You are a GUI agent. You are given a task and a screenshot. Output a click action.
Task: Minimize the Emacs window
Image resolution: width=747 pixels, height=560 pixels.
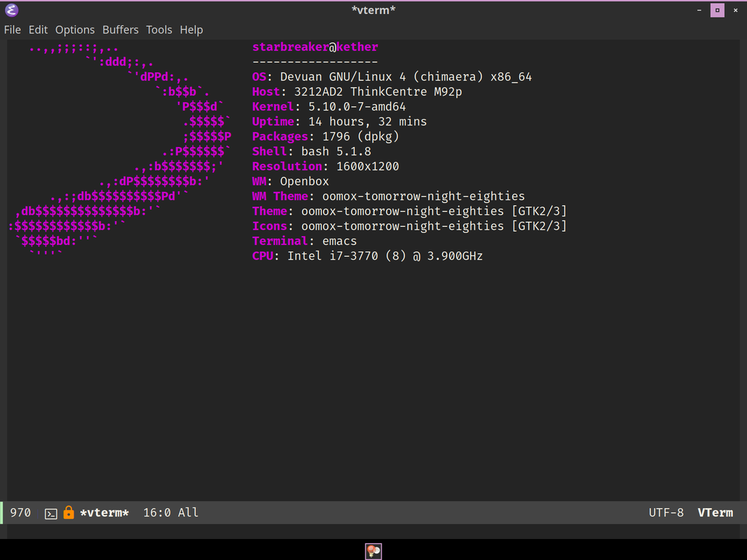coord(699,10)
